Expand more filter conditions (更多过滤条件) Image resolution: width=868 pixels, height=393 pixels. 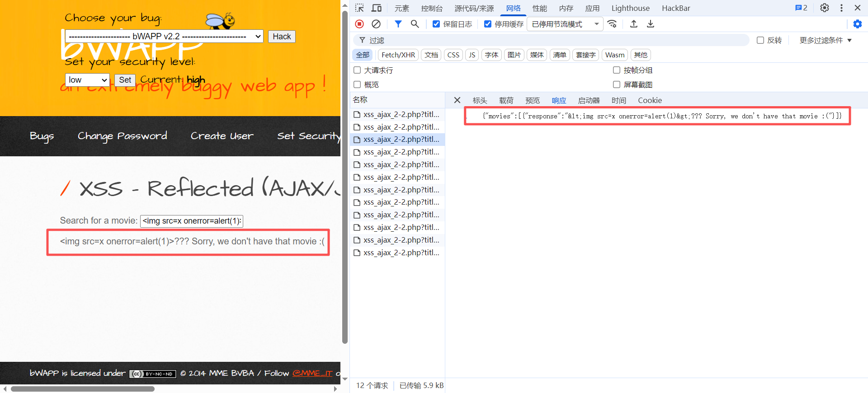pyautogui.click(x=826, y=40)
